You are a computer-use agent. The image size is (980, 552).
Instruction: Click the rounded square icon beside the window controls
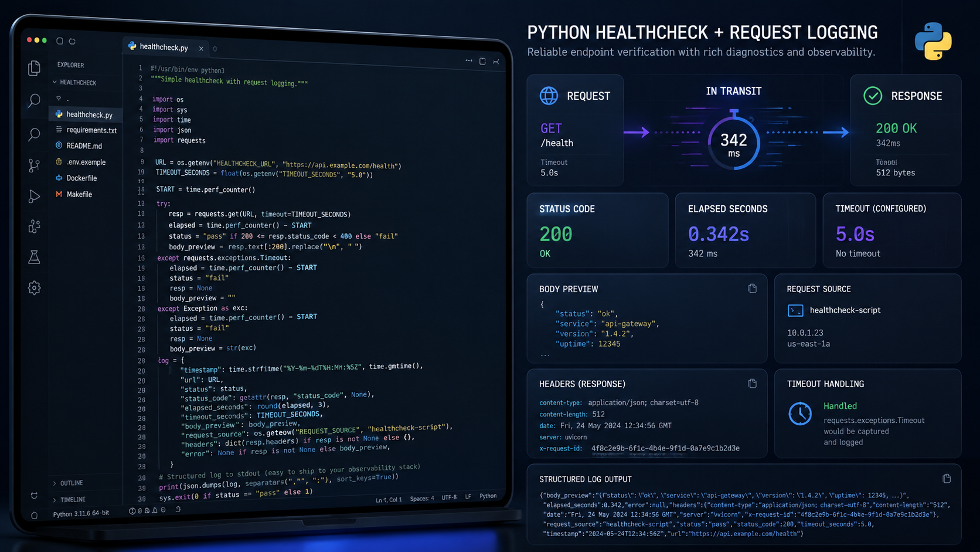point(60,41)
